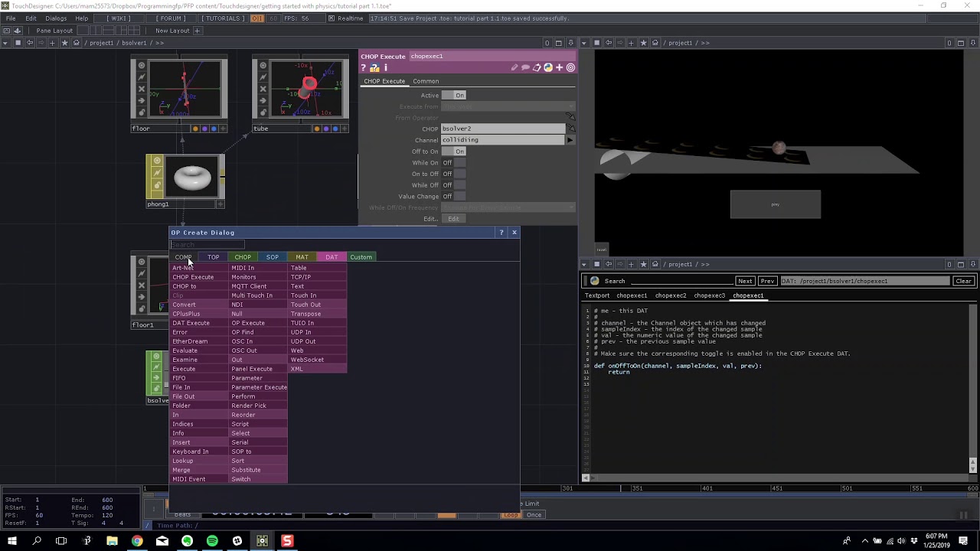Open help in OP Create Dialog
980x551 pixels.
click(501, 233)
